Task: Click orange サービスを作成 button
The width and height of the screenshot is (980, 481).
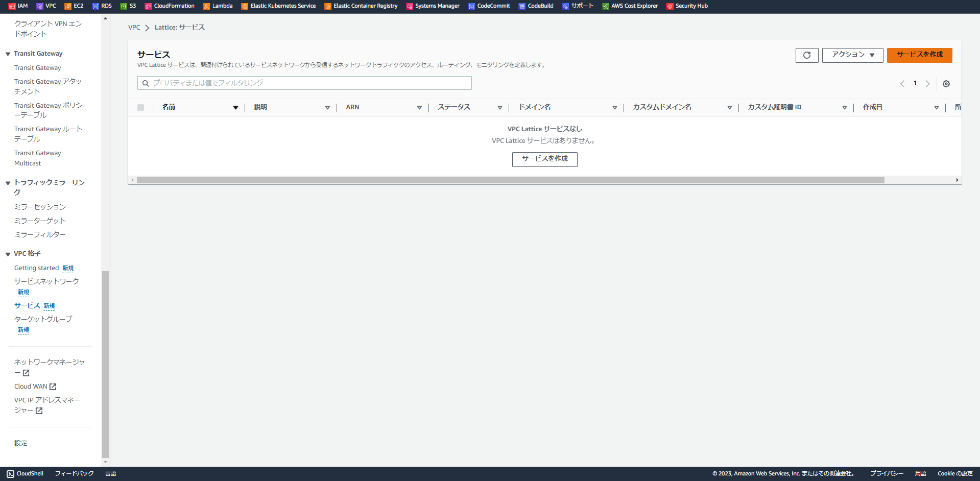Action: 920,55
